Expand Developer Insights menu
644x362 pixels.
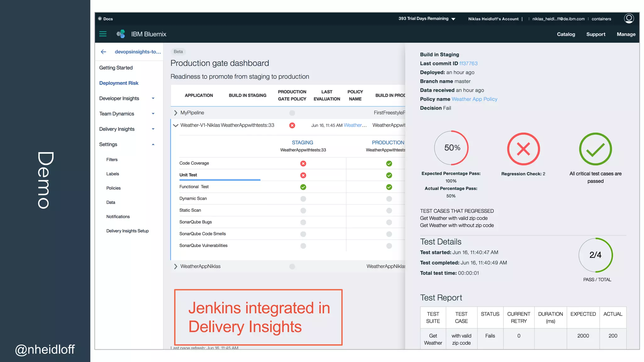click(x=153, y=98)
